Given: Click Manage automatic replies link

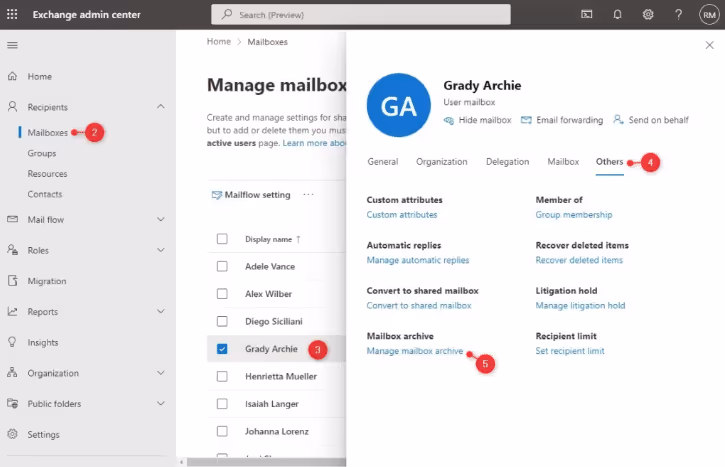Looking at the screenshot, I should 418,260.
